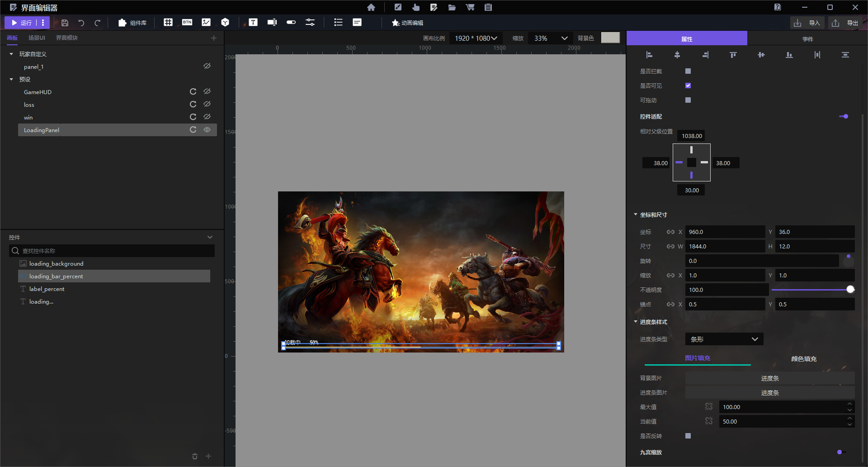Image resolution: width=868 pixels, height=467 pixels.
Task: Redo the last action
Action: pos(97,23)
